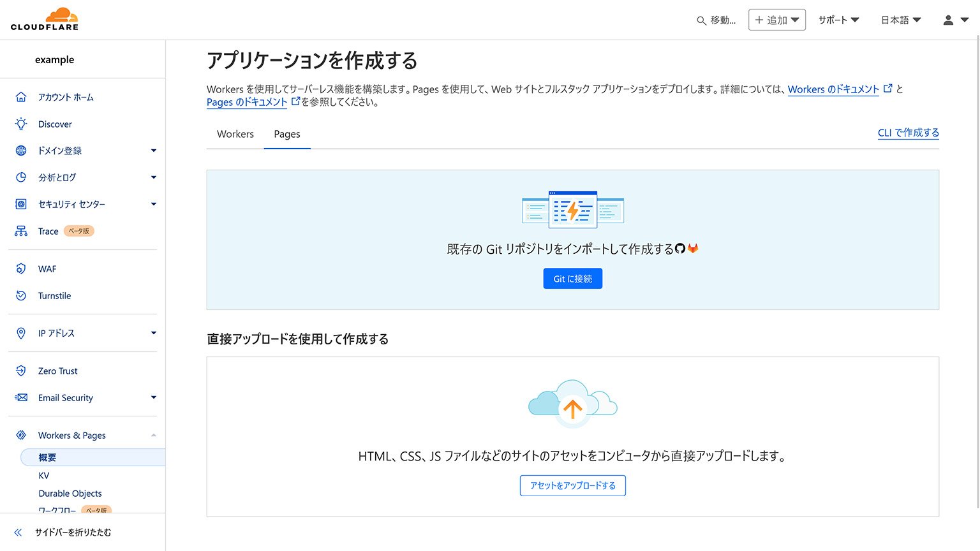Image resolution: width=980 pixels, height=551 pixels.
Task: Click the Discover lightbulb icon
Action: (21, 124)
